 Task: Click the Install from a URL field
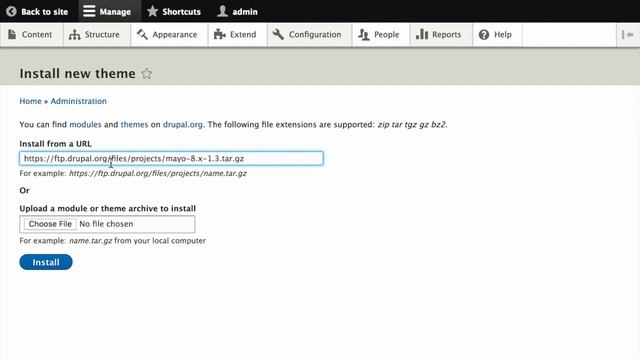pyautogui.click(x=171, y=158)
